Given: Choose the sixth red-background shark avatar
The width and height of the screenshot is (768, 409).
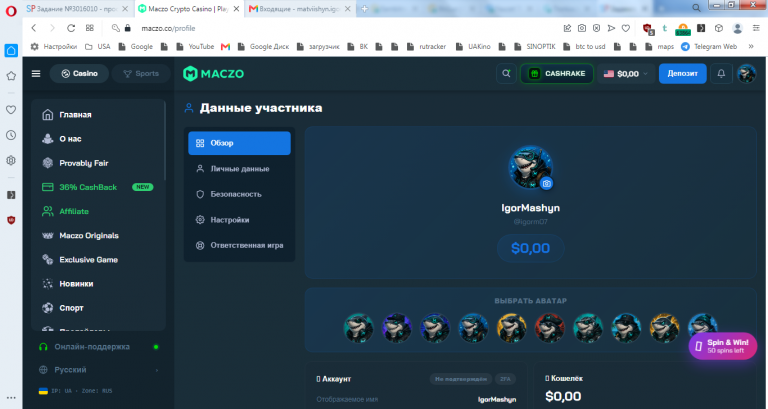Looking at the screenshot, I should pyautogui.click(x=550, y=328).
